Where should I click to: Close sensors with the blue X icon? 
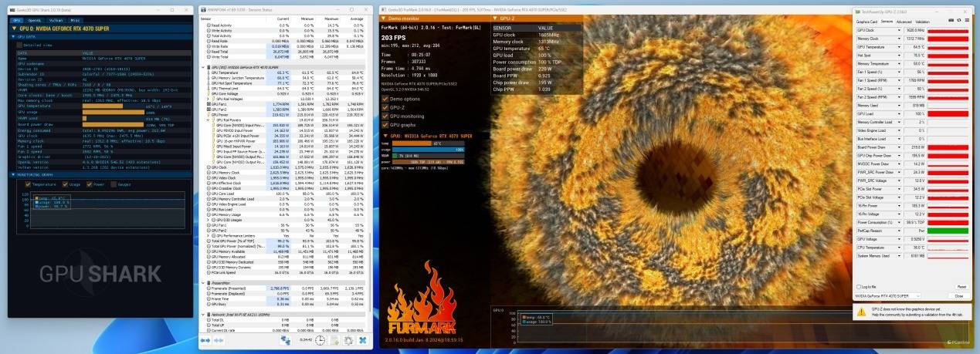(x=362, y=340)
